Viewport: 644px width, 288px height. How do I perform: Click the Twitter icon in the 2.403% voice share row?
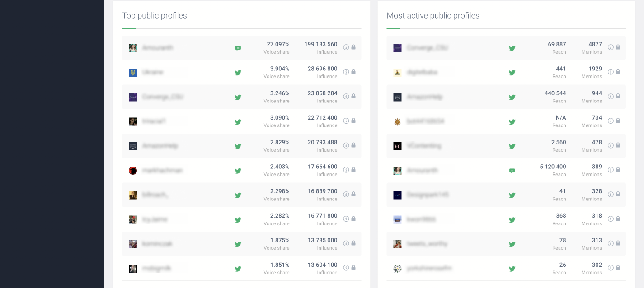tap(238, 171)
